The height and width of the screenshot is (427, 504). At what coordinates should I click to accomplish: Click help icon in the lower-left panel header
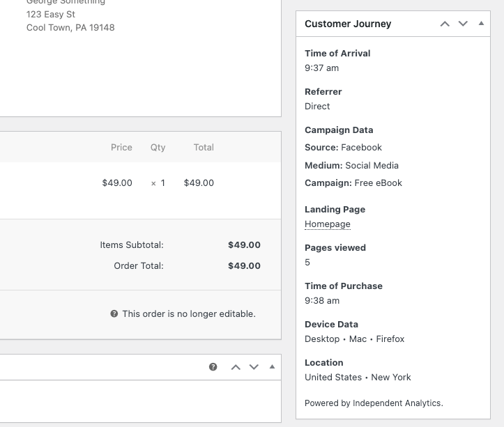(x=213, y=367)
